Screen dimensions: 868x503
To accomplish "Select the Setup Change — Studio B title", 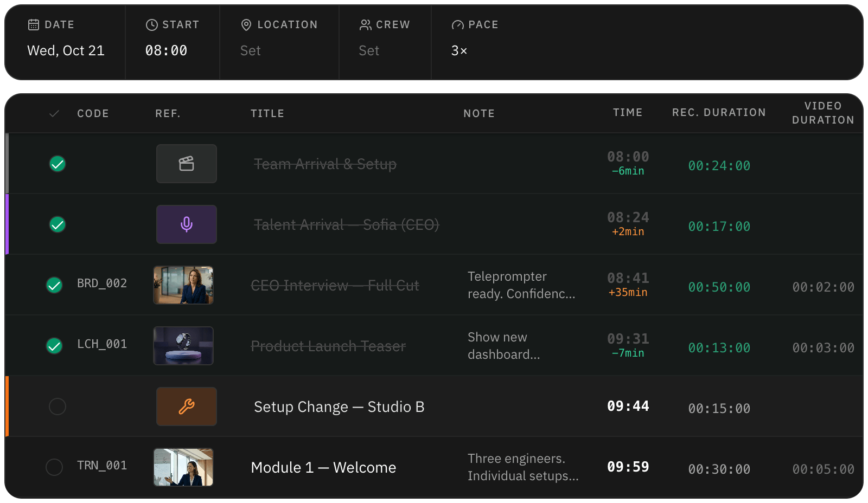I will tap(339, 407).
